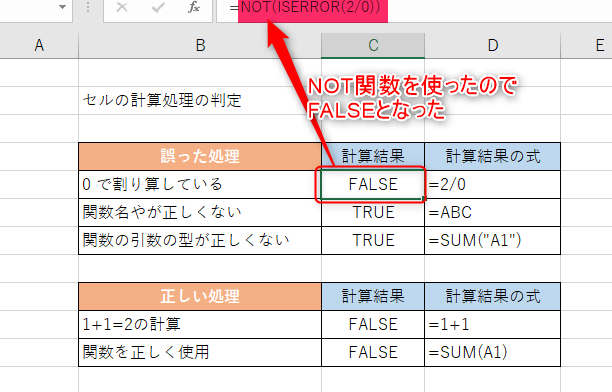Image resolution: width=612 pixels, height=392 pixels.
Task: Select the cell '=ABC'
Action: [493, 212]
